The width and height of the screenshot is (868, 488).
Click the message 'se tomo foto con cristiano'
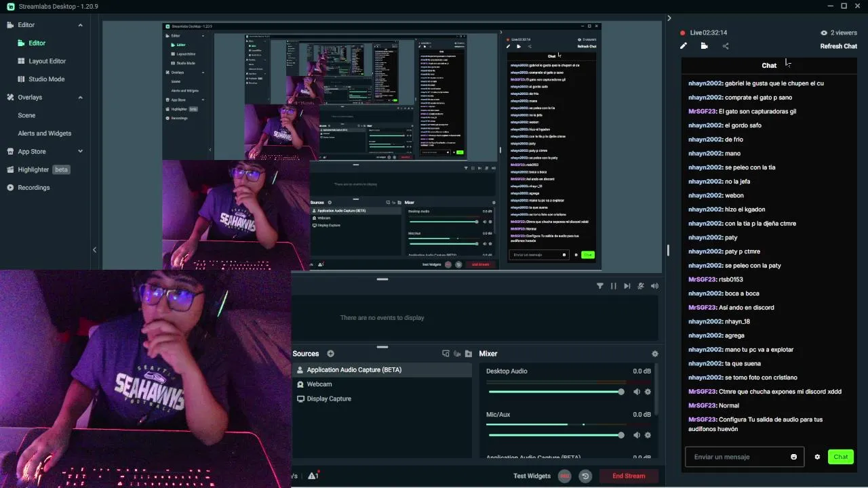[x=761, y=378]
